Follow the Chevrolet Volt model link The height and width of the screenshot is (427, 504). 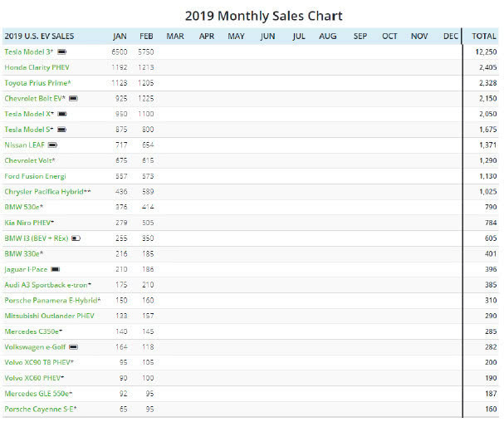pyautogui.click(x=31, y=160)
